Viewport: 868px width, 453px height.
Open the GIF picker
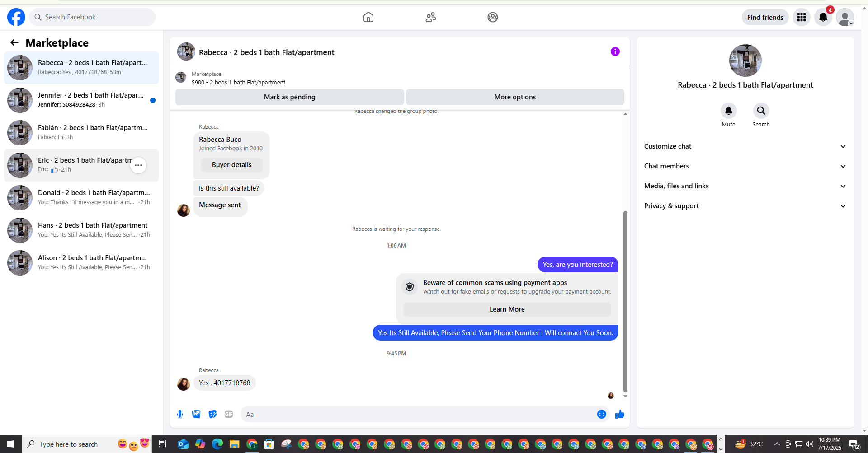pyautogui.click(x=229, y=414)
